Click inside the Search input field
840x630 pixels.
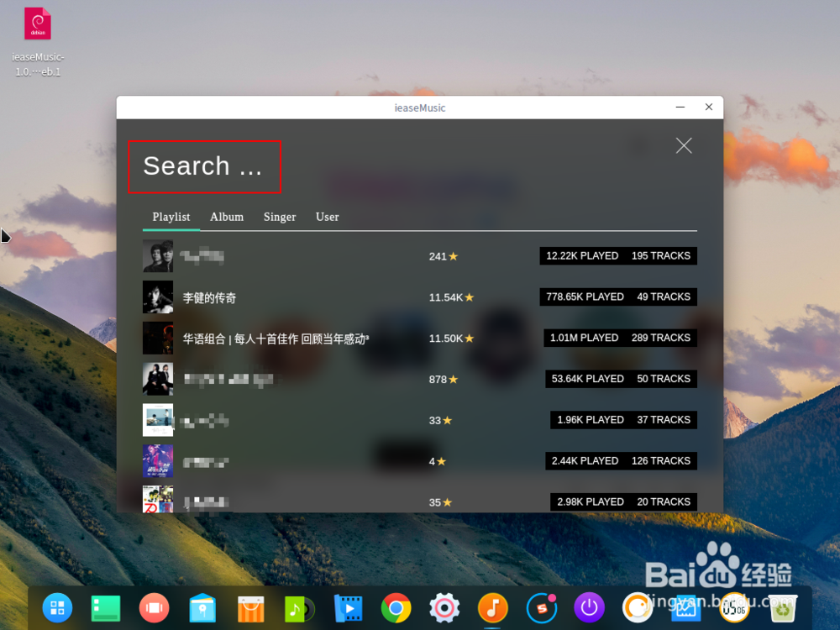point(204,167)
